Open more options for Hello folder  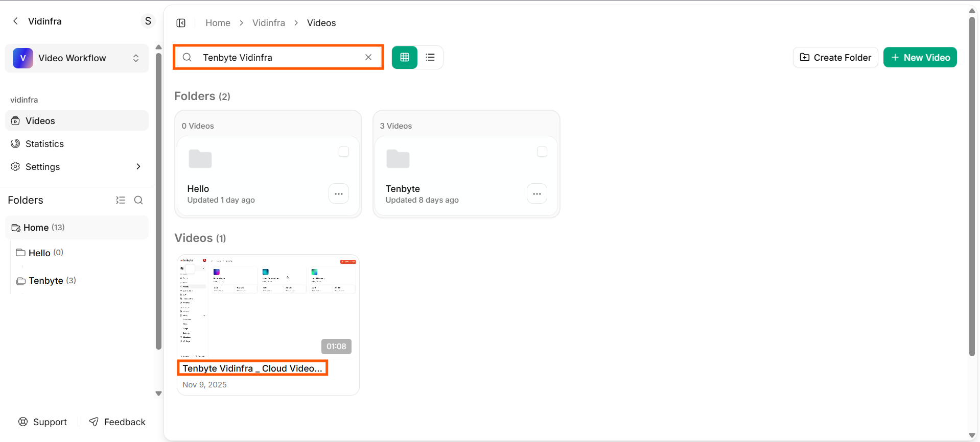339,194
